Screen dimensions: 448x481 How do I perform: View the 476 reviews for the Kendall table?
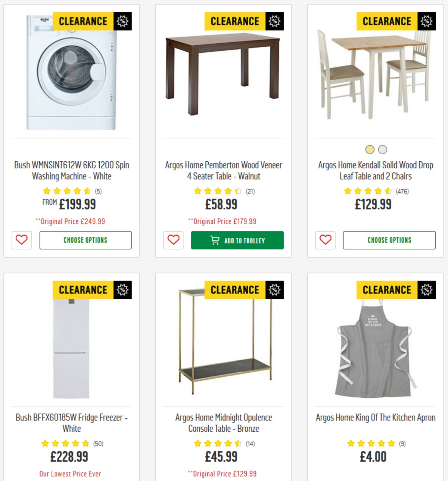pos(402,191)
